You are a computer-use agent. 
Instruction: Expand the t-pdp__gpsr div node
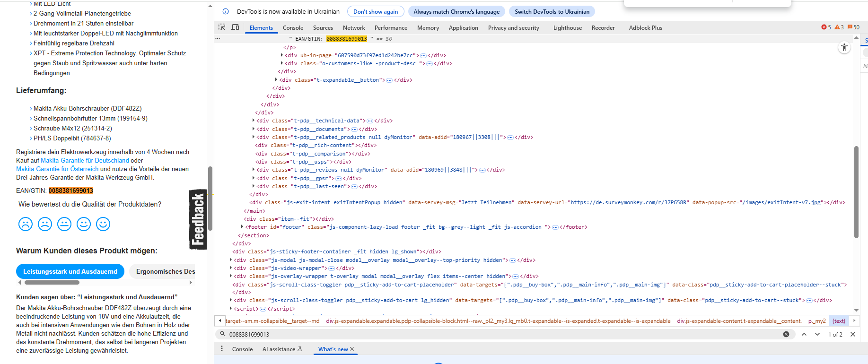(254, 178)
